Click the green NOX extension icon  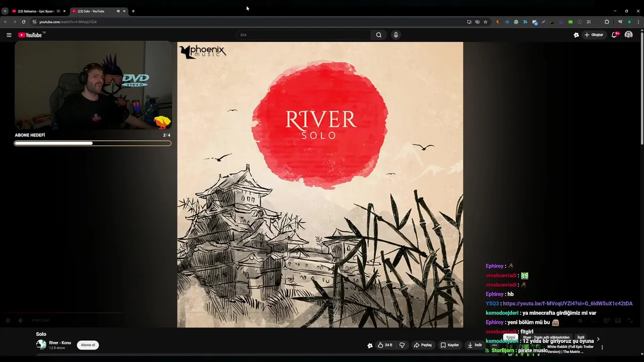pyautogui.click(x=571, y=22)
